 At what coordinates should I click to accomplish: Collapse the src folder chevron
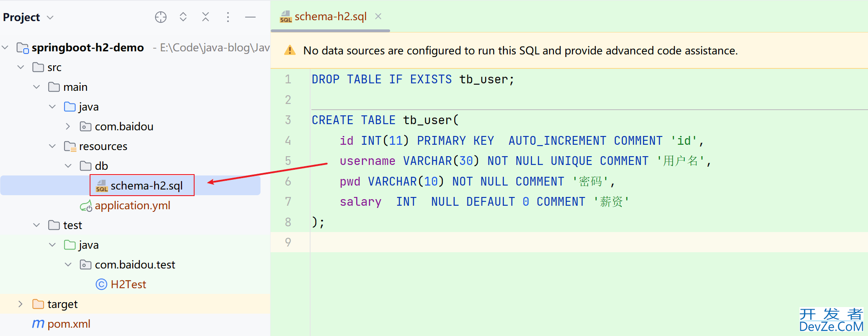click(21, 67)
